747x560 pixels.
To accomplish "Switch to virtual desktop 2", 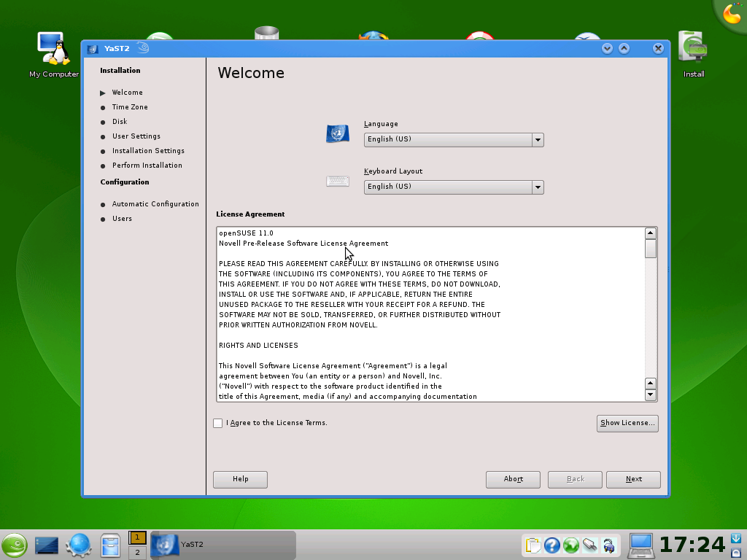I will 137,553.
